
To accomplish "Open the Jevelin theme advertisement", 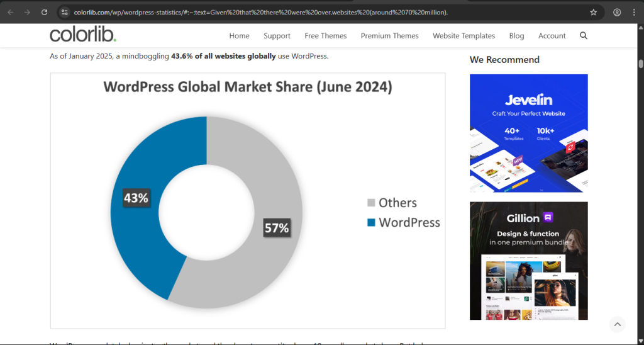I will pos(528,133).
